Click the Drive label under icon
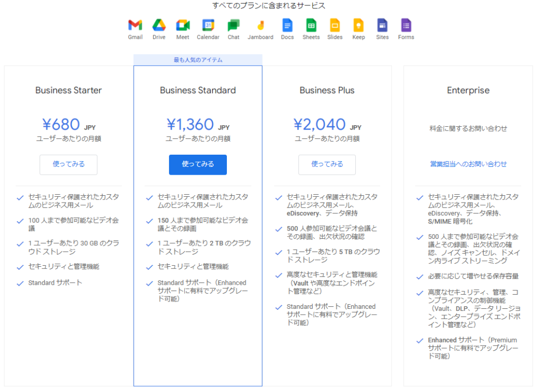539x392 pixels. [x=159, y=37]
